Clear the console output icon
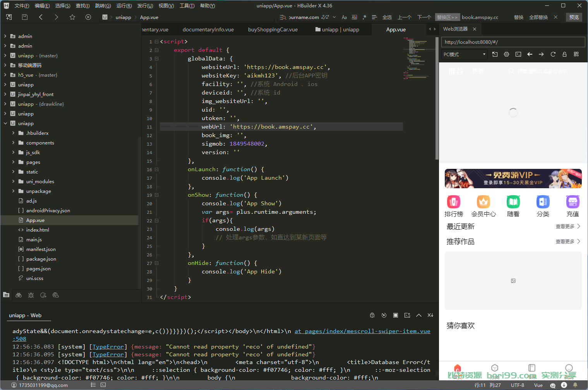Image resolution: width=588 pixels, height=390 pixels. tap(430, 315)
